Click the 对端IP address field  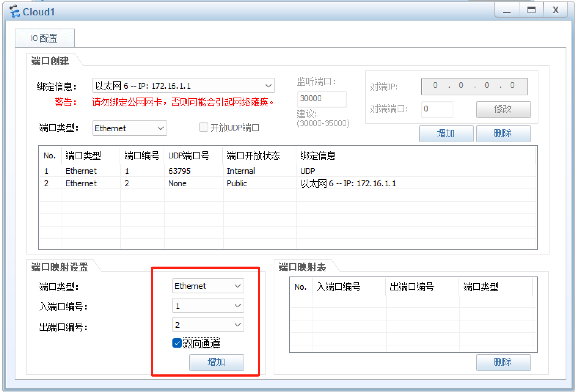(474, 86)
